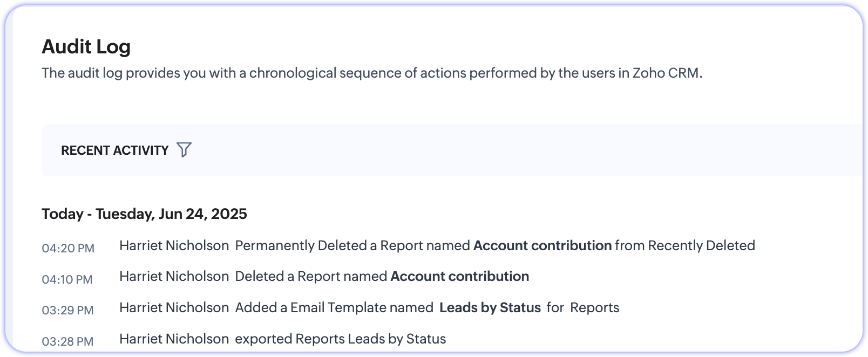The height and width of the screenshot is (357, 868).
Task: Click the exported Reports Leads by Status text
Action: (340, 339)
